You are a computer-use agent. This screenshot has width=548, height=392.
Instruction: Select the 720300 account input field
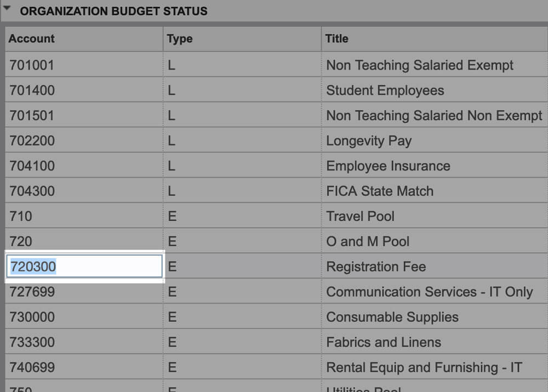(x=82, y=266)
